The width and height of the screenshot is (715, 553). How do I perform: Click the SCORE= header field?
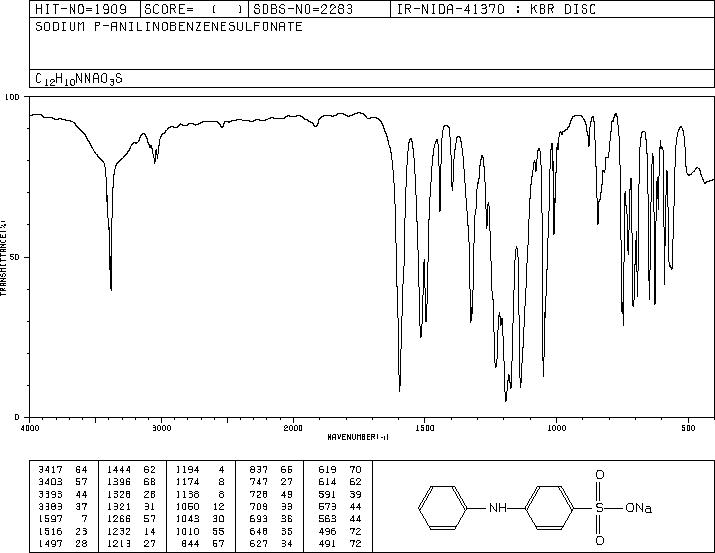193,9
